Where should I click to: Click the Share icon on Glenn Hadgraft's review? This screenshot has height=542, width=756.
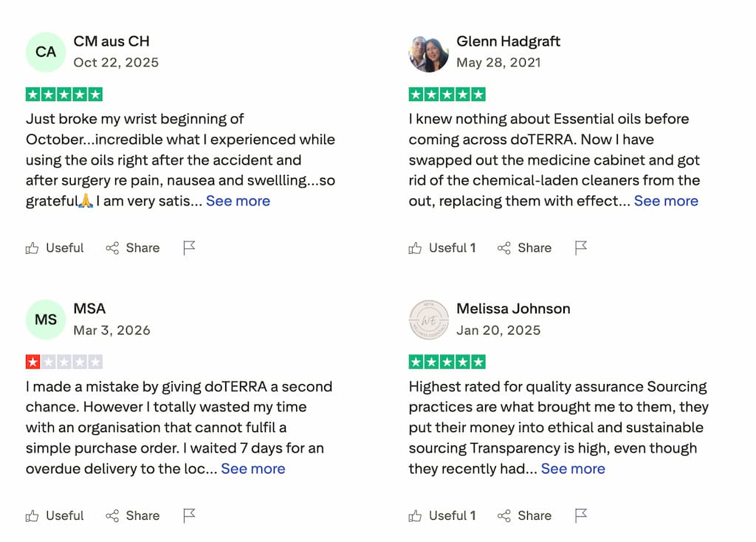click(504, 248)
